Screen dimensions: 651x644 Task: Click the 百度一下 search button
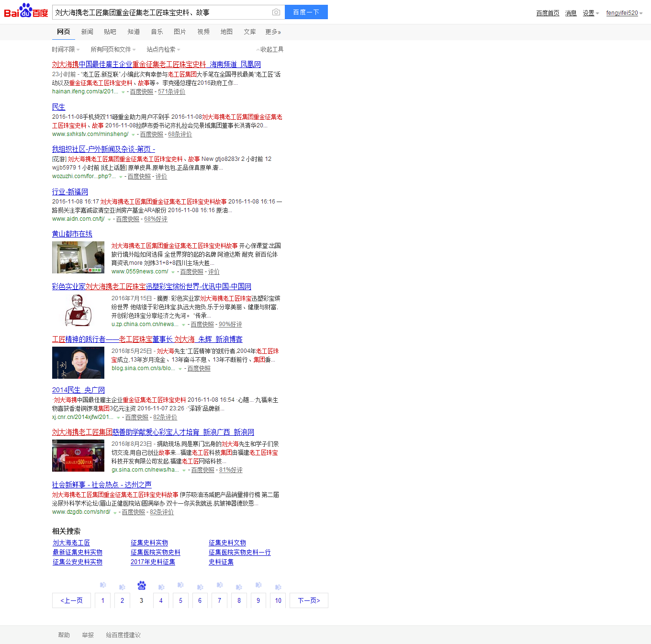coord(306,12)
